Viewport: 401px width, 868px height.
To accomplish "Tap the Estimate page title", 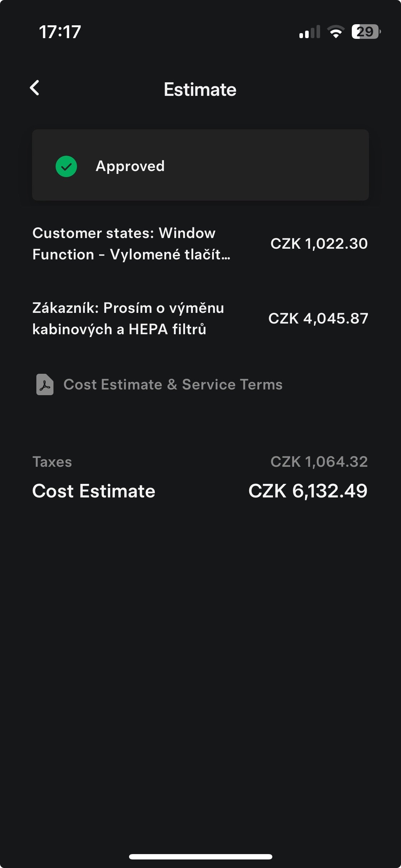I will pos(200,89).
